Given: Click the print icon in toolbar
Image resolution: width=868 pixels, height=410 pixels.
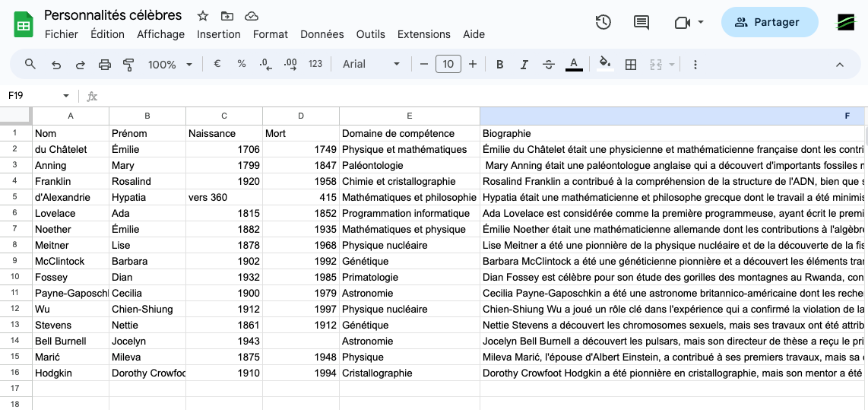Looking at the screenshot, I should click(105, 65).
